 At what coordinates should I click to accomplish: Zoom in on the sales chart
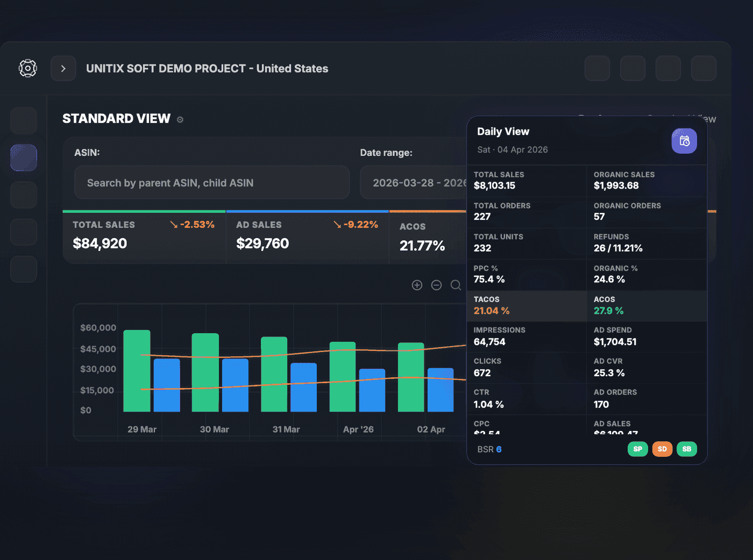click(417, 285)
